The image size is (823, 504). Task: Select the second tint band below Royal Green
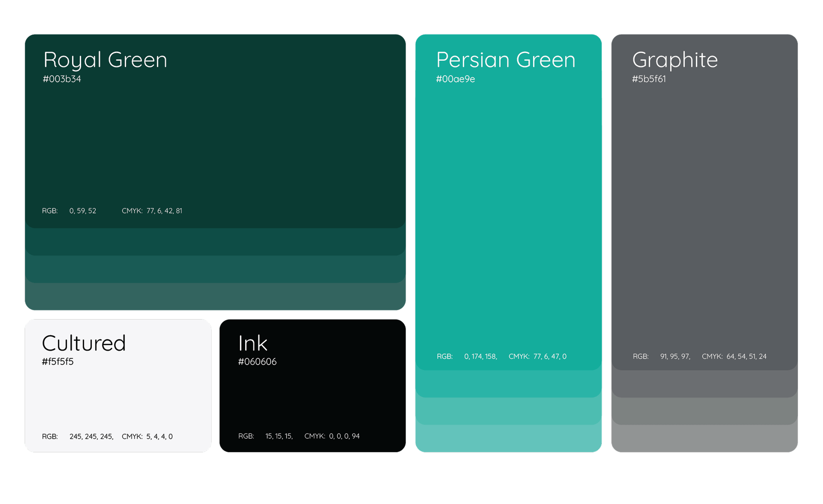[x=215, y=269]
